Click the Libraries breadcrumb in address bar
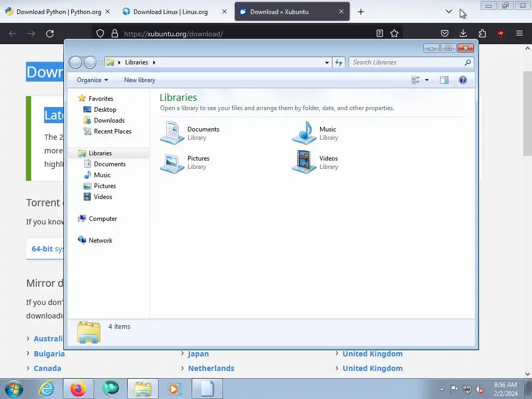The image size is (532, 399). [137, 62]
